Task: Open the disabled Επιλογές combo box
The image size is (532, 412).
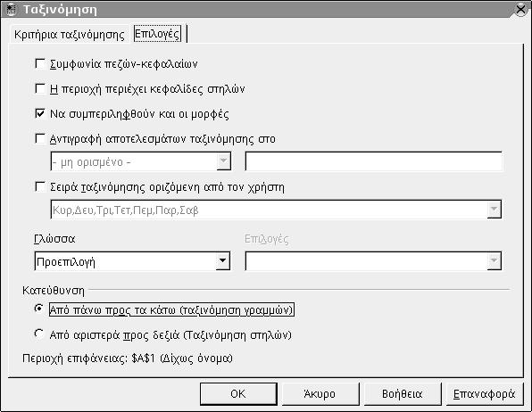Action: click(x=373, y=261)
